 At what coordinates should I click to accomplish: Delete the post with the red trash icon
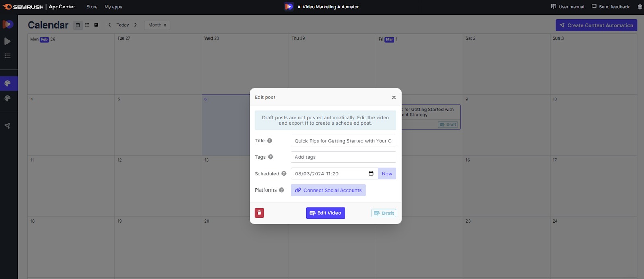click(259, 213)
